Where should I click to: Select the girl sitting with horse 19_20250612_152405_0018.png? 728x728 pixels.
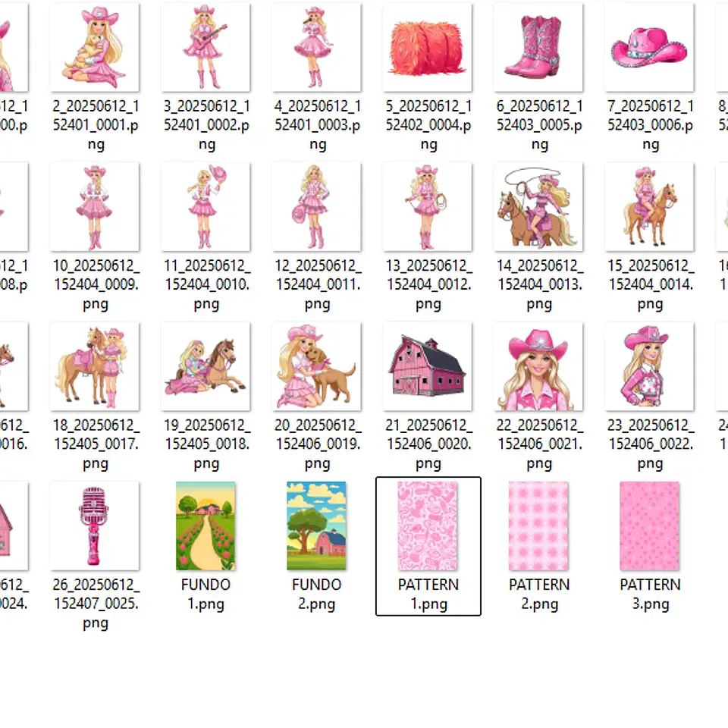click(206, 366)
